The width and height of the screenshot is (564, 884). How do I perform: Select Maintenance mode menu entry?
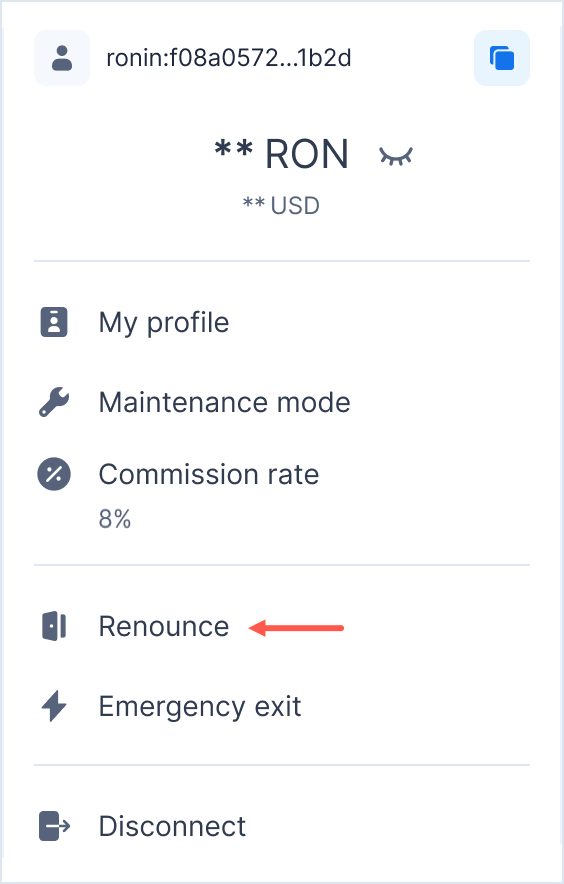(282, 403)
